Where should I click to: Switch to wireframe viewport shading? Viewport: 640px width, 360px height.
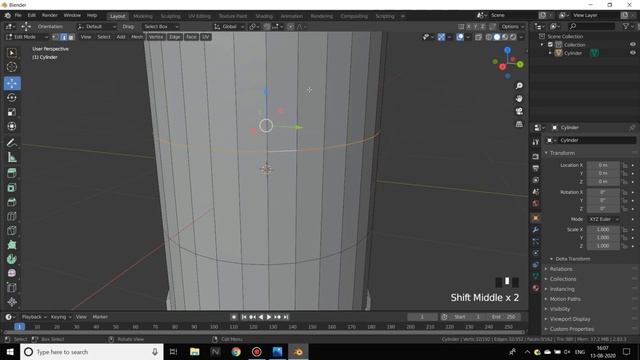point(489,37)
